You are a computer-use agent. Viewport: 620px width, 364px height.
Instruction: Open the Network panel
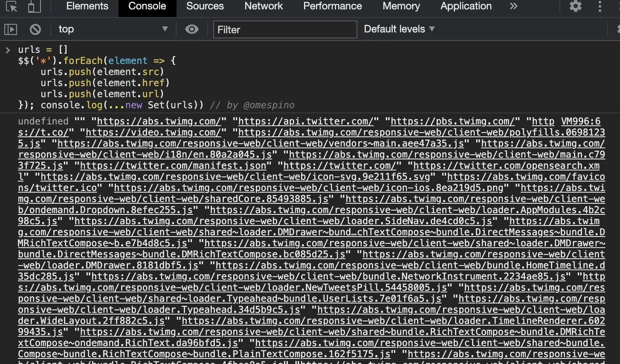[x=263, y=6]
